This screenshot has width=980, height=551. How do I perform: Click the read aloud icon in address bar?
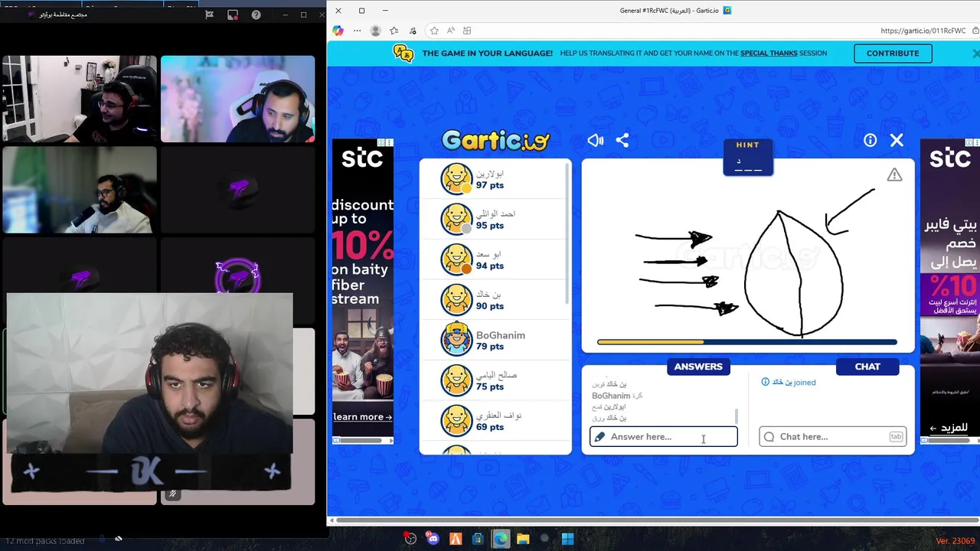(x=450, y=31)
